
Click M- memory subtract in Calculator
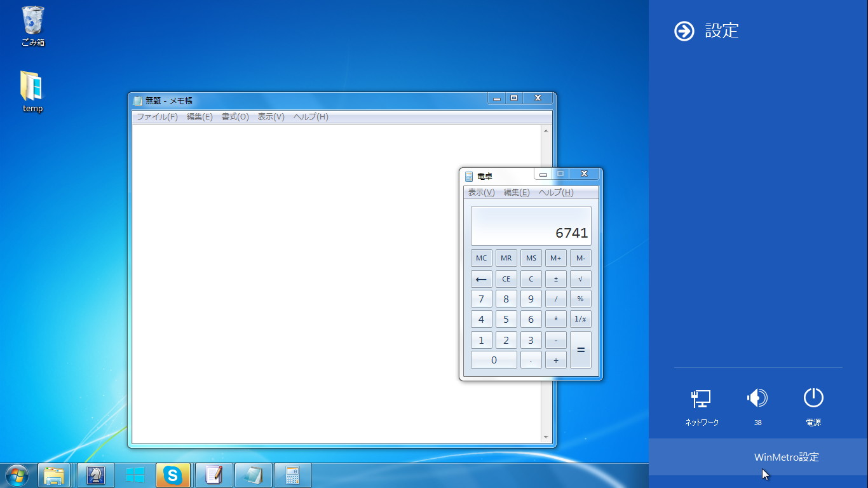pos(580,258)
